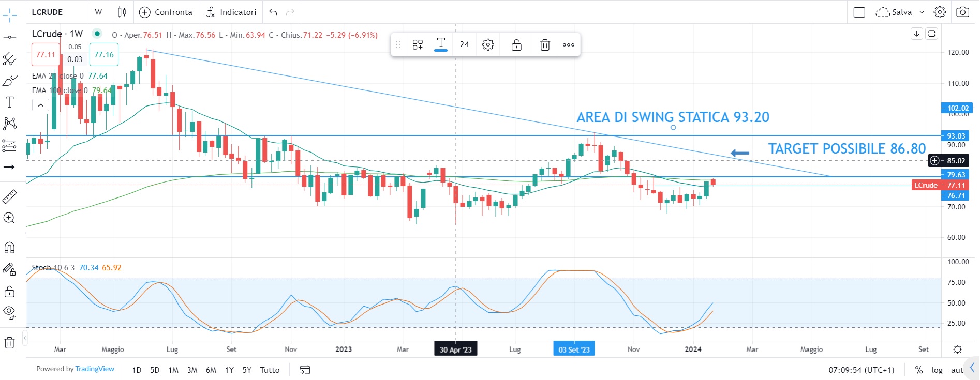Screen dimensions: 980x380
Task: Open the Indicatori panel
Action: [x=231, y=12]
